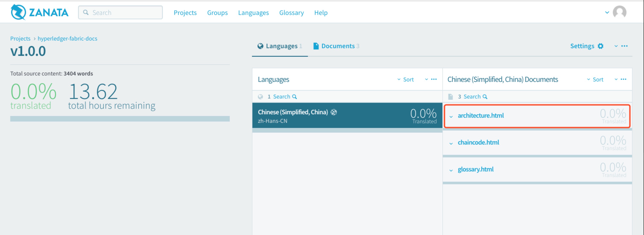Click the magnifier in Languages panel Search
The width and height of the screenshot is (644, 235).
click(x=294, y=97)
